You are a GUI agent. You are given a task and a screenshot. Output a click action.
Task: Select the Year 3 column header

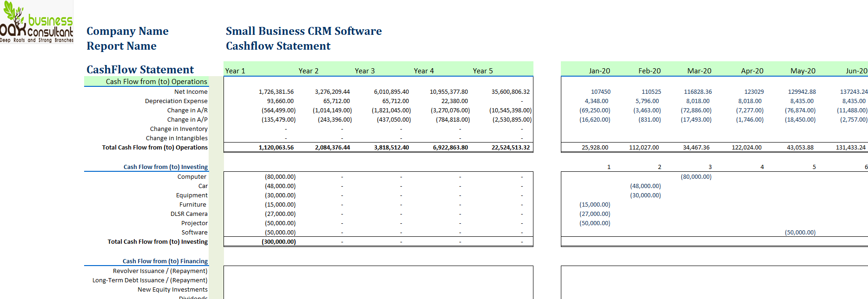pyautogui.click(x=365, y=71)
